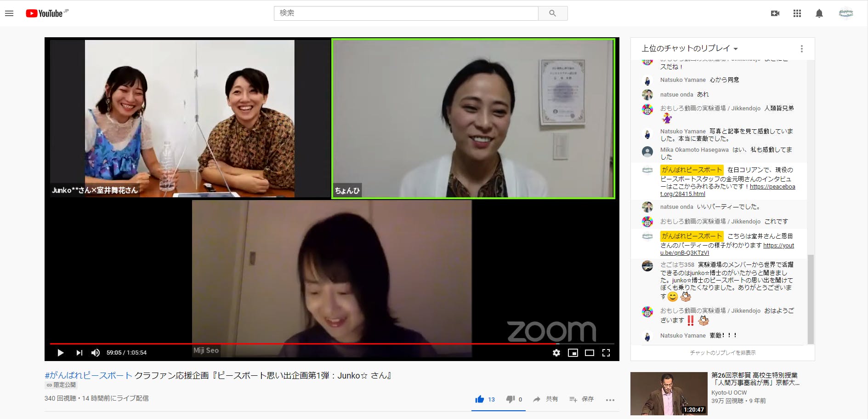This screenshot has width=868, height=419.
Task: Mute the video volume
Action: click(x=96, y=353)
